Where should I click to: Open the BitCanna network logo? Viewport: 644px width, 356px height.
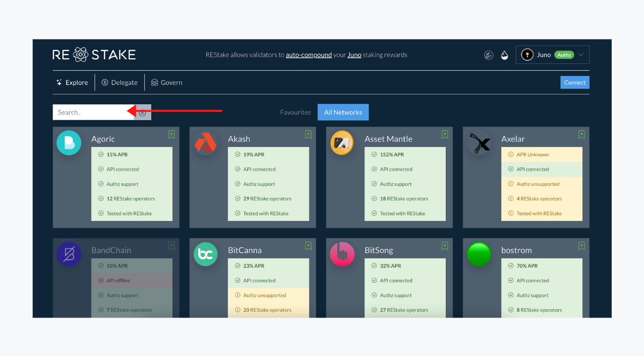coord(206,254)
